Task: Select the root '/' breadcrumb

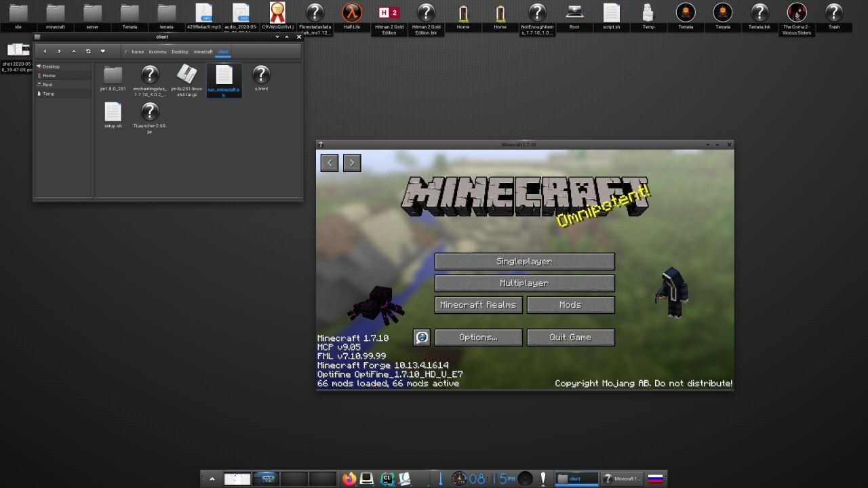Action: (125, 52)
